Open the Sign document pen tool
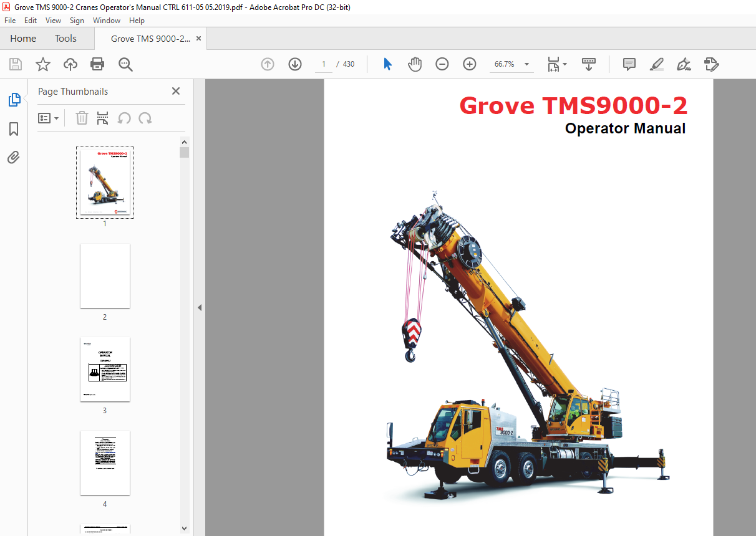Viewport: 756px width, 536px height. (x=684, y=64)
